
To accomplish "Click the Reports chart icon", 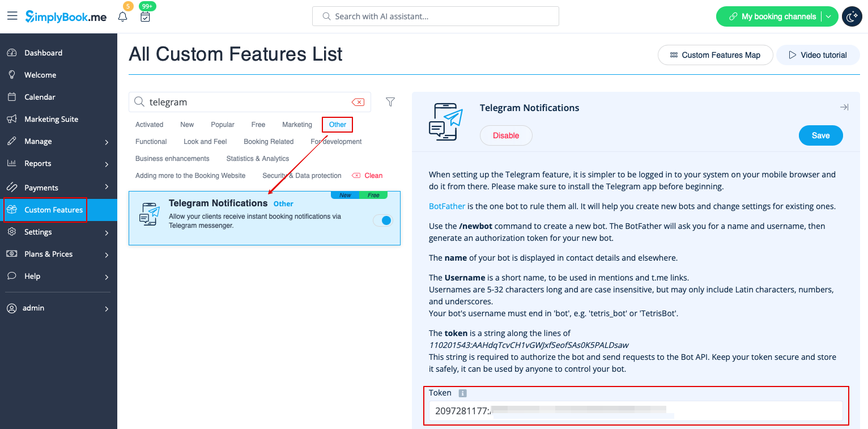I will pos(11,163).
